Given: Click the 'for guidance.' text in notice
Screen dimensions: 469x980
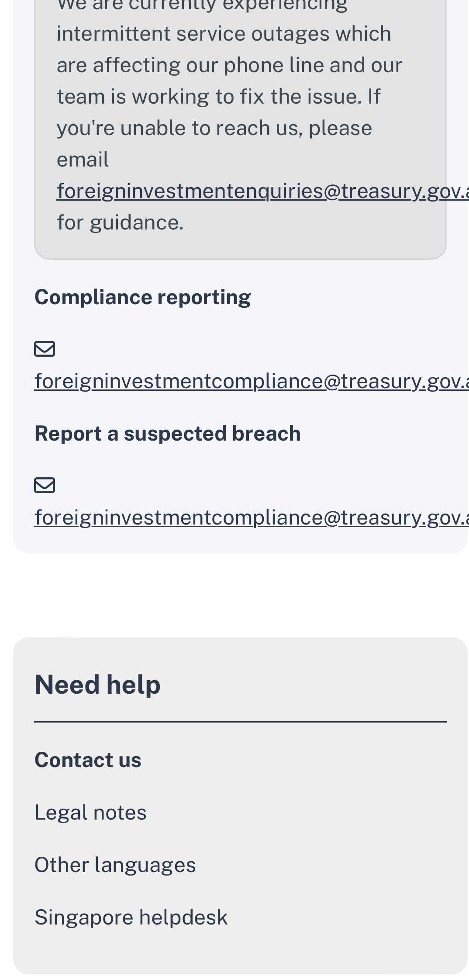Looking at the screenshot, I should [x=120, y=222].
